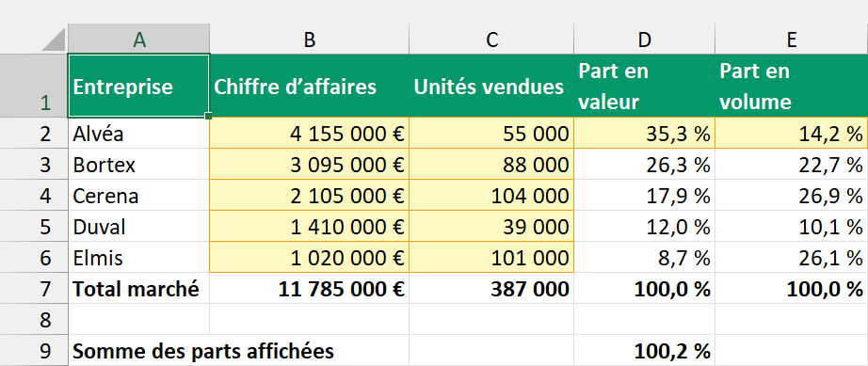Viewport: 868px width, 366px height.
Task: Select row 3 header
Action: pos(34,165)
